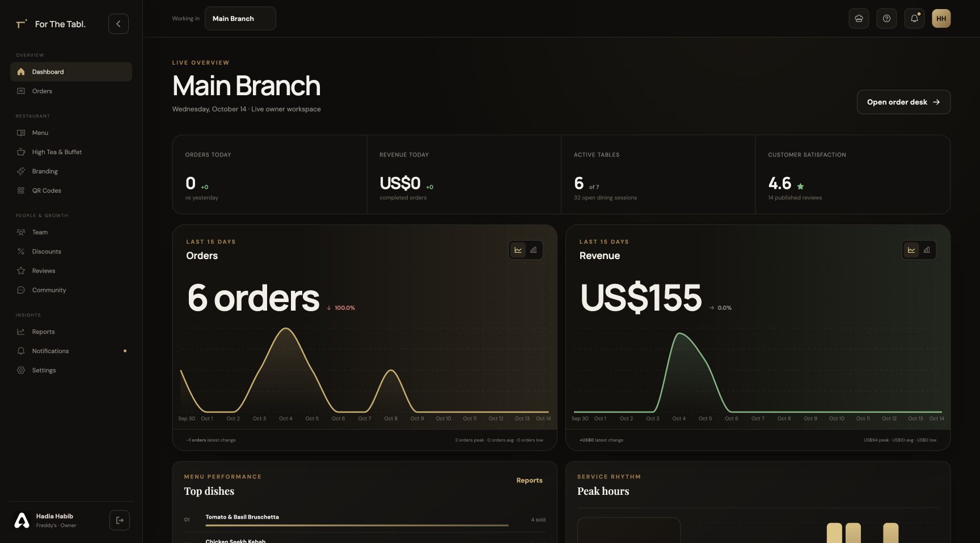Click 'Oct 8' label on Revenue chart
Image resolution: width=980 pixels, height=543 pixels.
pos(784,419)
